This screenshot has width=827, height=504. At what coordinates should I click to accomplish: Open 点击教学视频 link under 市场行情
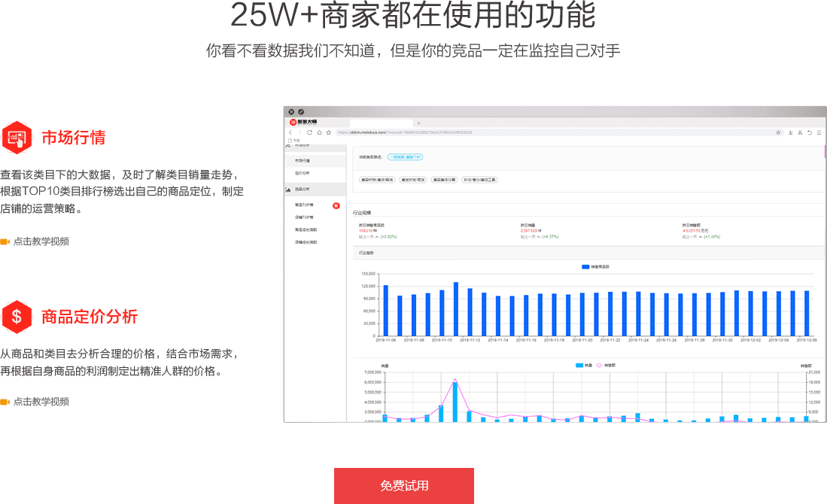click(41, 241)
